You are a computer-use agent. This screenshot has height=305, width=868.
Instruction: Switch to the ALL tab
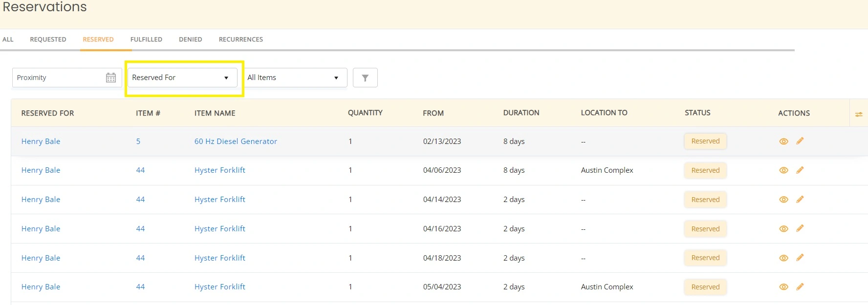(8, 40)
